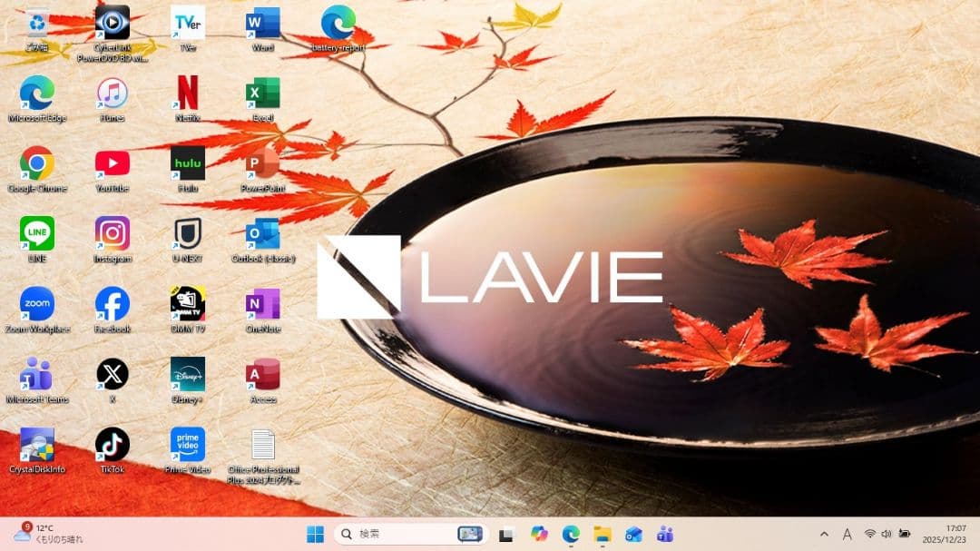Launch Hulu
This screenshot has height=551, width=980.
point(187,163)
